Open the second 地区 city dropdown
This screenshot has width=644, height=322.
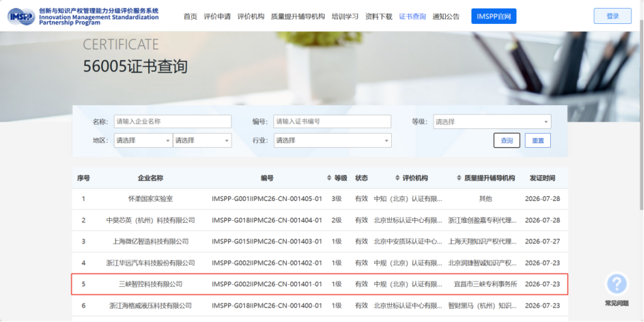click(x=202, y=140)
